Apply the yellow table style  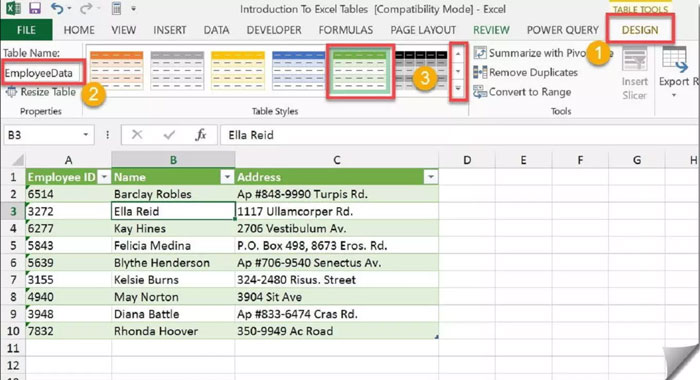pos(238,70)
